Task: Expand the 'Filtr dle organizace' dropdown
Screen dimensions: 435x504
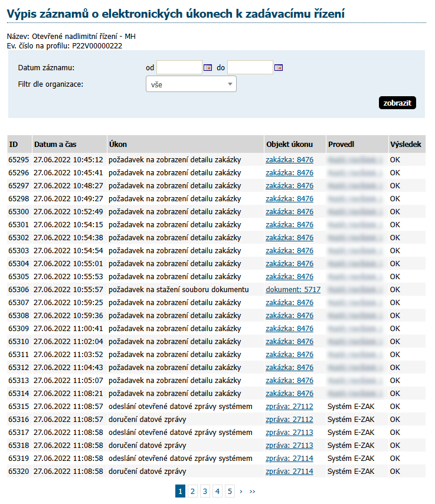Action: tap(191, 84)
